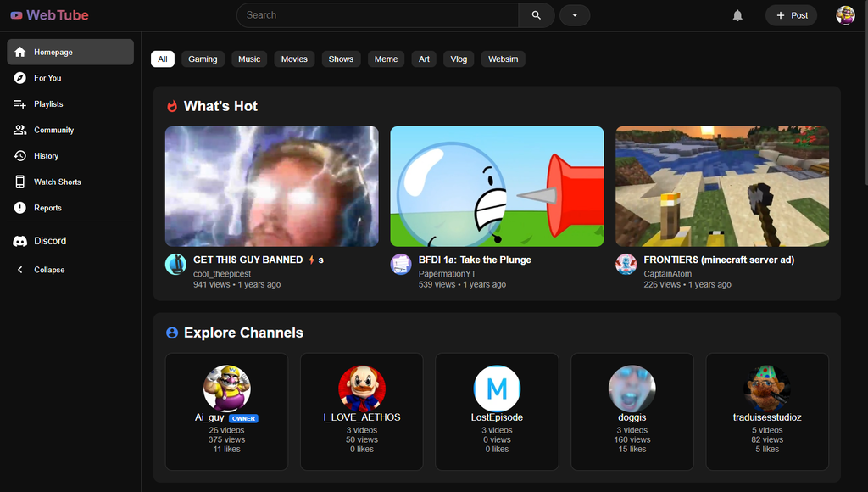Choose the Websim category chip

[504, 59]
